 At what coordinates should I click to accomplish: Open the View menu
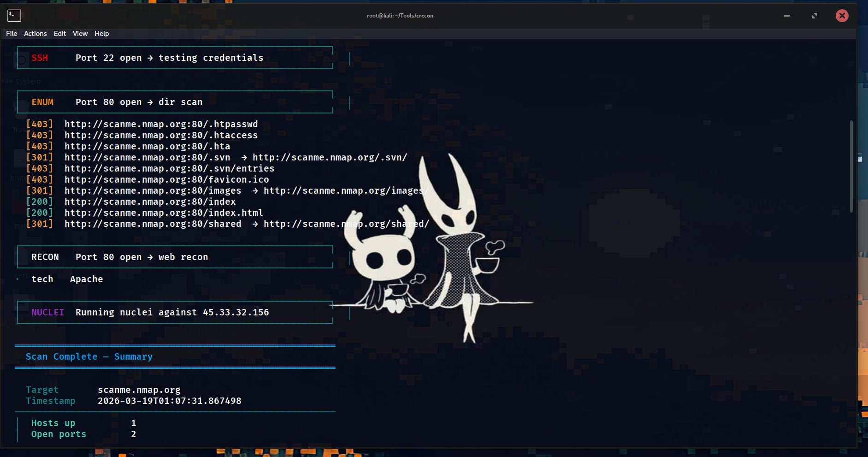click(80, 33)
